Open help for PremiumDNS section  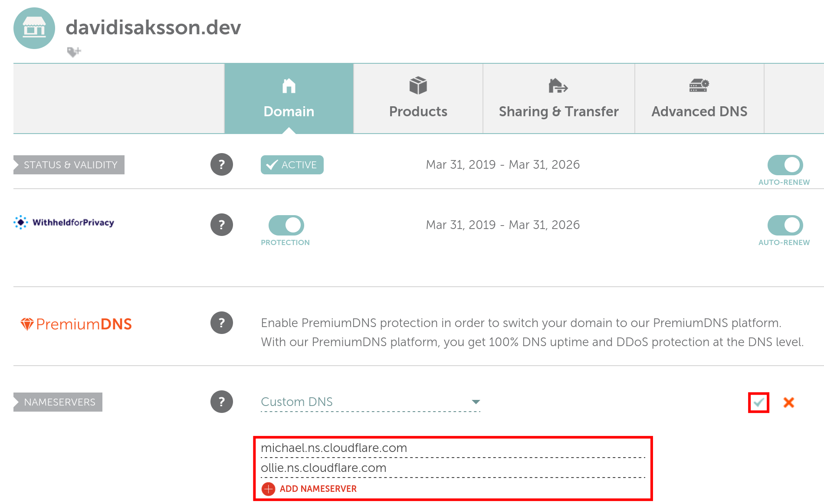click(222, 323)
